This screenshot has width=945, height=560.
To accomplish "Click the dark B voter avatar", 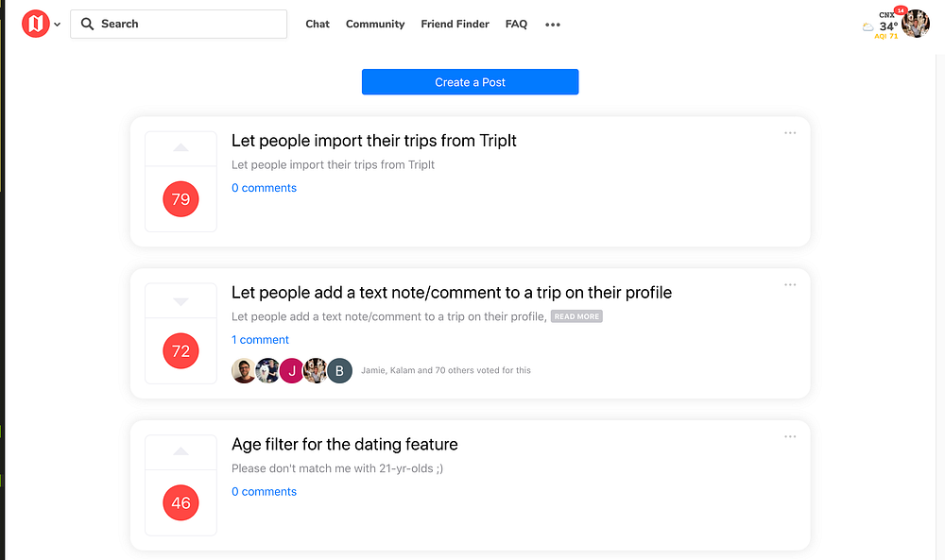I will click(340, 371).
